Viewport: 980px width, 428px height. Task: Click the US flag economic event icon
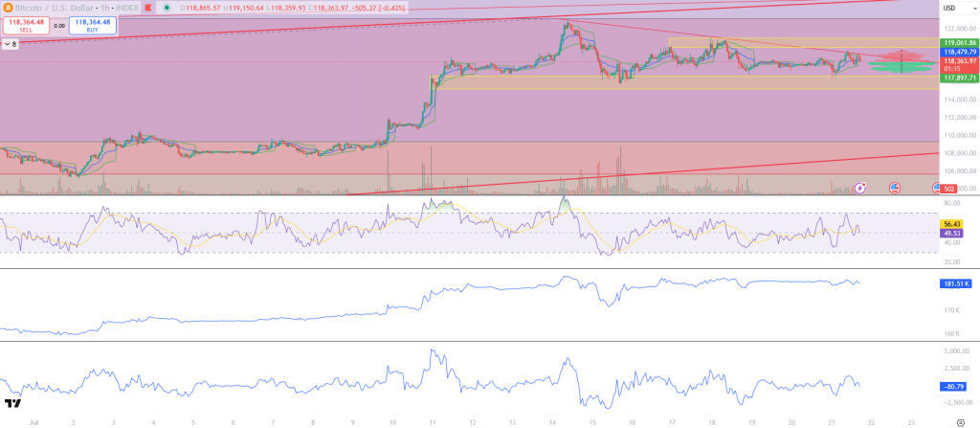895,187
